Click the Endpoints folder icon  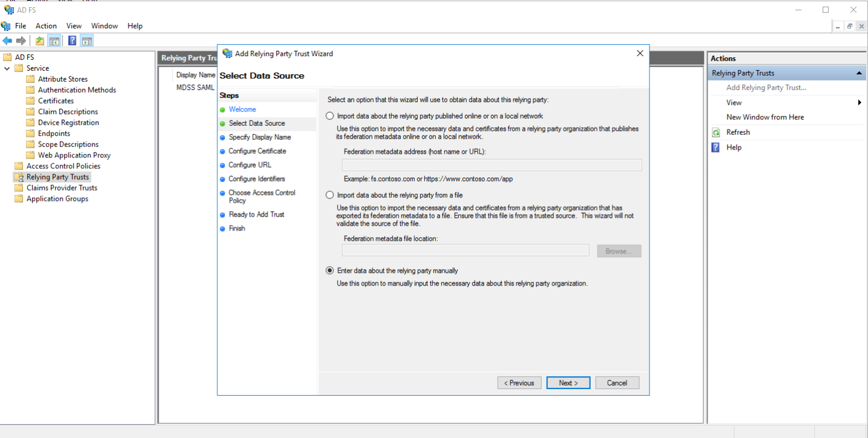(x=30, y=134)
